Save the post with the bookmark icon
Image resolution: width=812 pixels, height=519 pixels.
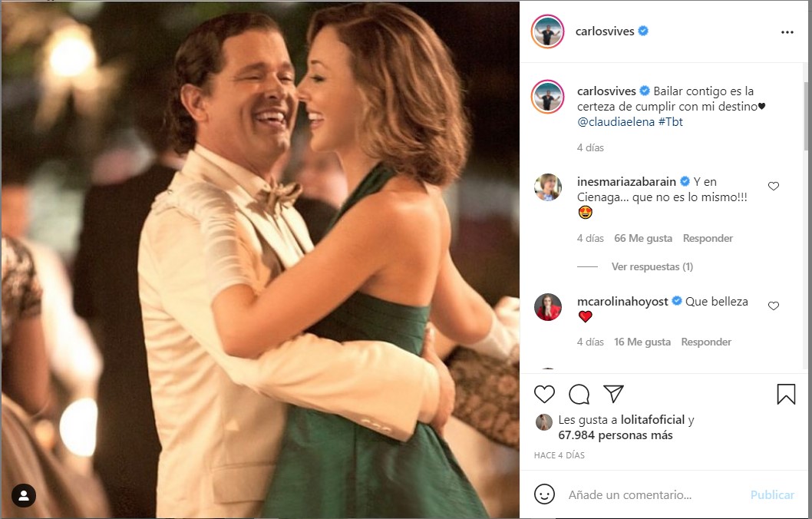pyautogui.click(x=786, y=395)
